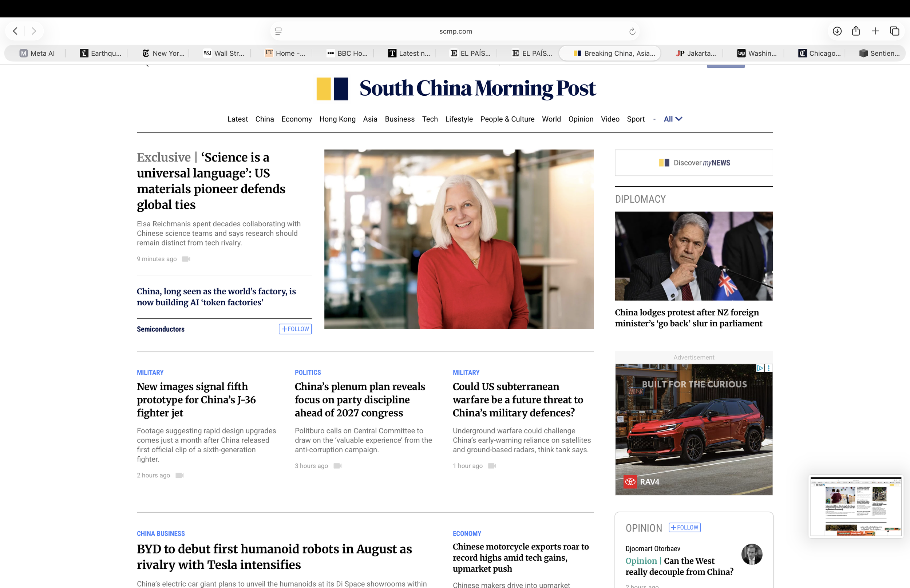Switch to the Jakarta... tab
This screenshot has height=588, width=910.
[696, 53]
